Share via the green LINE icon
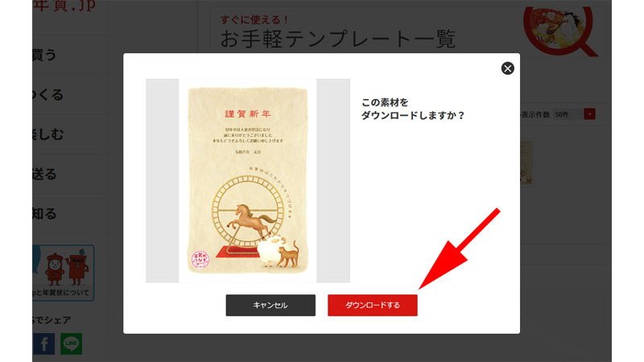Viewport: 644px width, 362px height. click(71, 343)
